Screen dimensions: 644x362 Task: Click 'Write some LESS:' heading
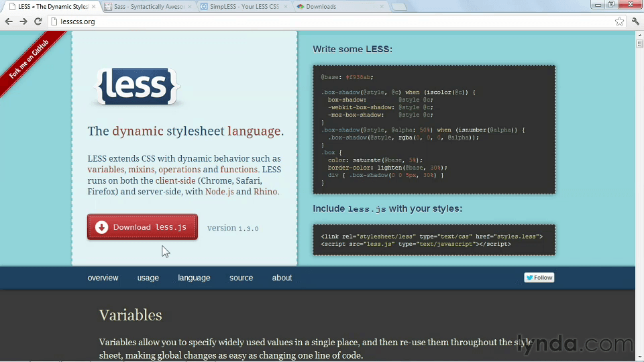pyautogui.click(x=352, y=49)
